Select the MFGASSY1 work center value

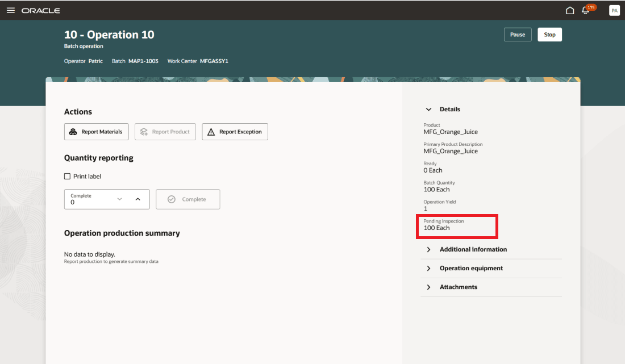point(214,61)
